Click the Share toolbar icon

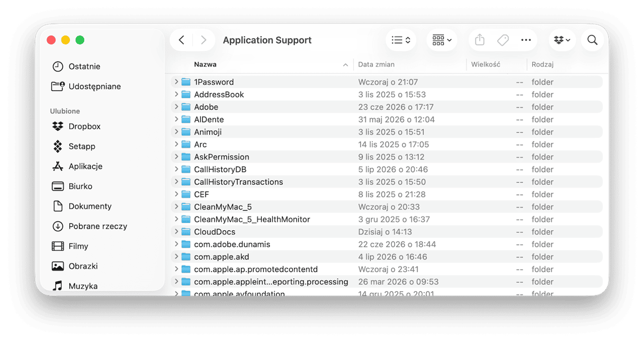coord(480,40)
